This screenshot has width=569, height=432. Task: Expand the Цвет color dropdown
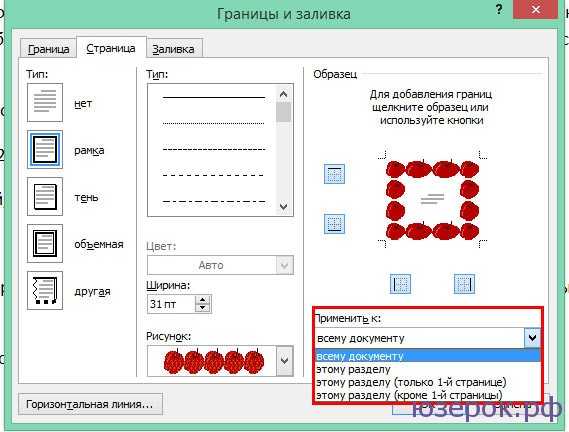tap(284, 265)
